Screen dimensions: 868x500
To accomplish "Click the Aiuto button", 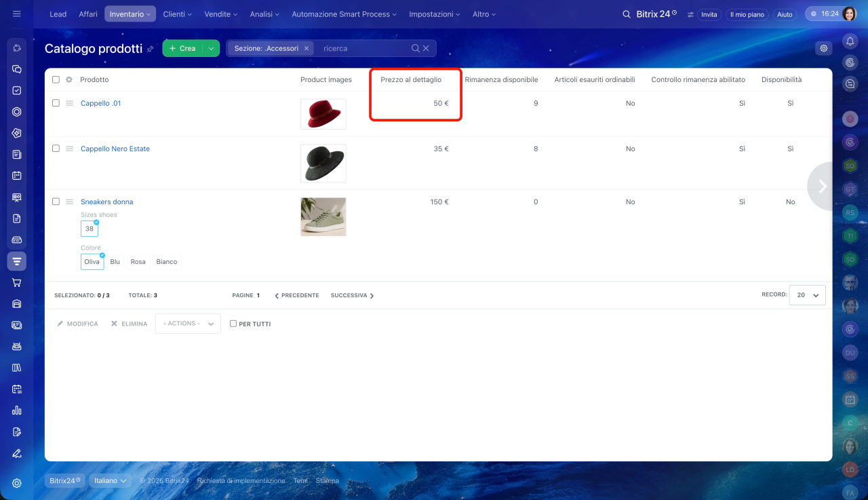I will click(x=785, y=14).
